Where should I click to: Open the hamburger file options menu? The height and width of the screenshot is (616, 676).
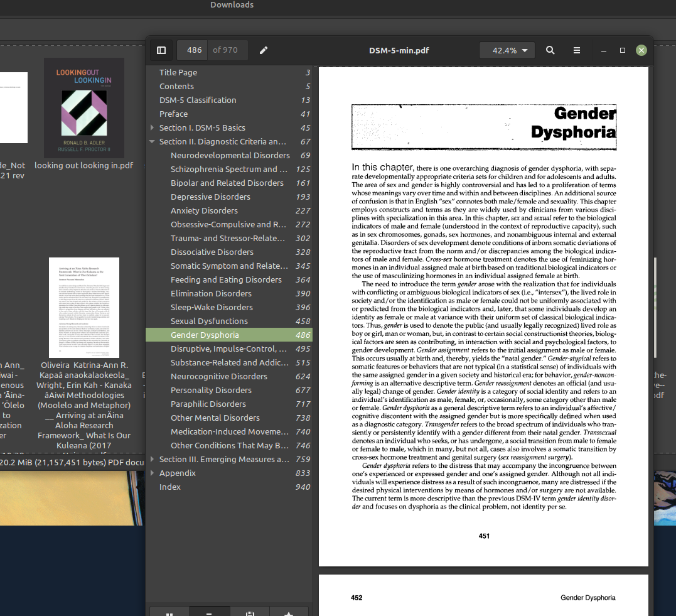pos(576,50)
